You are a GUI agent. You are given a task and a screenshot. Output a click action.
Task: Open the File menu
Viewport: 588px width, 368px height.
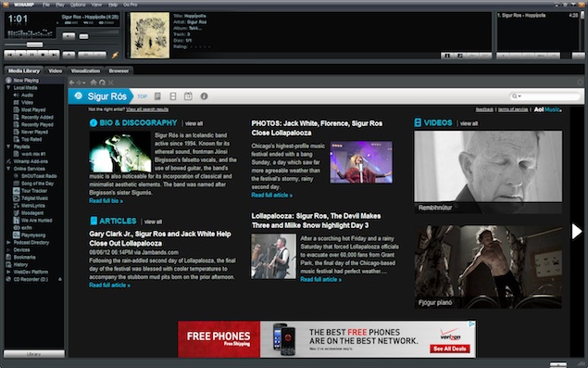(46, 5)
